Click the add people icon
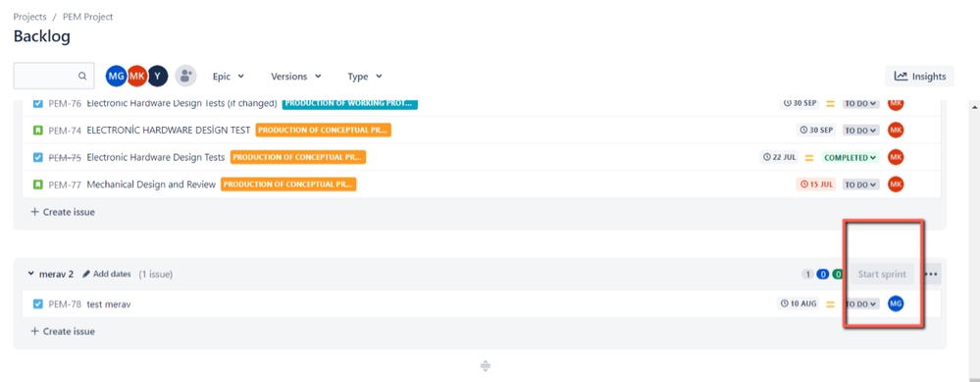This screenshot has width=980, height=382. pos(185,77)
